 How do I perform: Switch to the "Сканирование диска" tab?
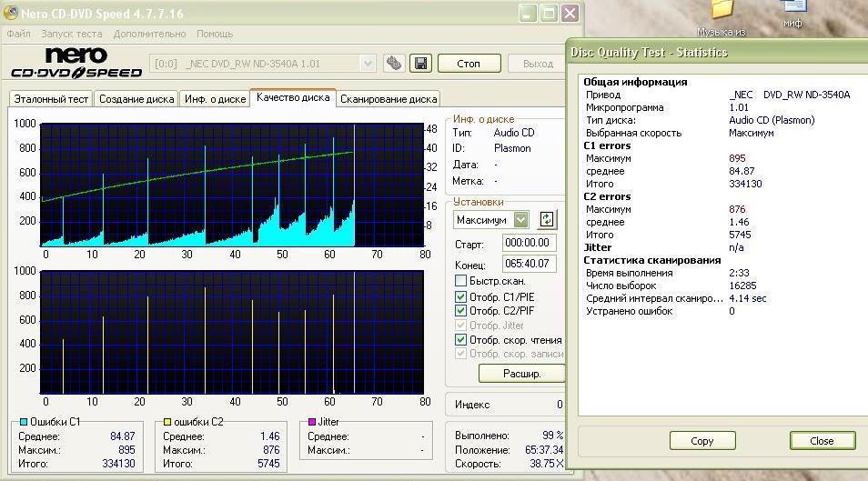click(x=389, y=99)
